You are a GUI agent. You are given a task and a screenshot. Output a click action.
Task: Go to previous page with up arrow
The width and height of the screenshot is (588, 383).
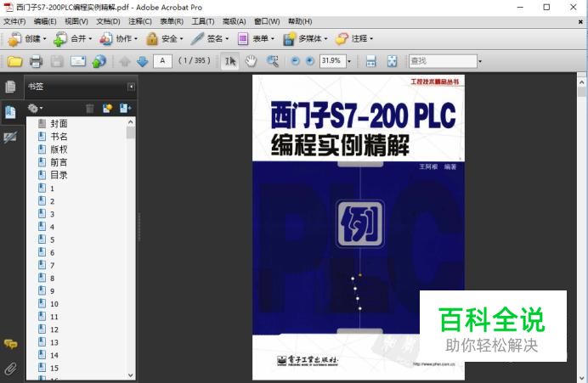[125, 61]
